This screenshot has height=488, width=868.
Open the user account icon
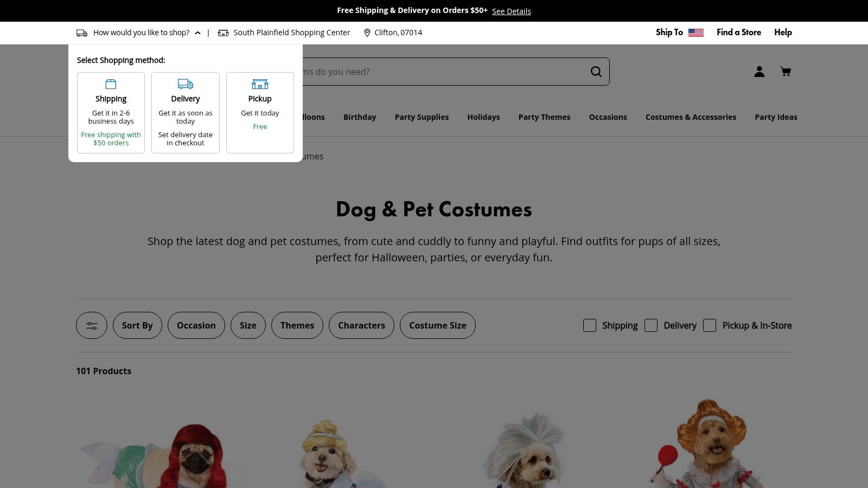759,72
